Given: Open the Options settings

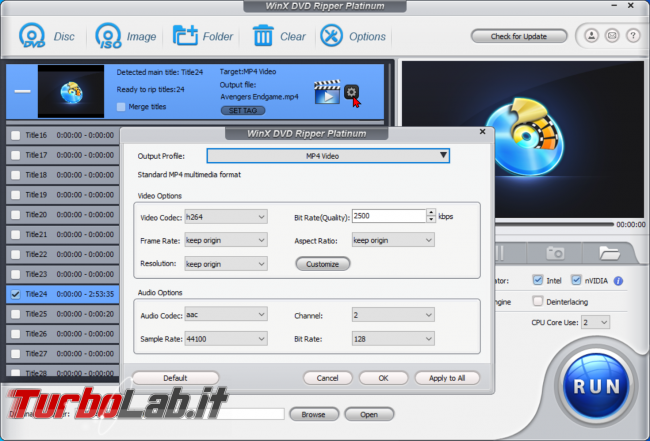Looking at the screenshot, I should [353, 36].
